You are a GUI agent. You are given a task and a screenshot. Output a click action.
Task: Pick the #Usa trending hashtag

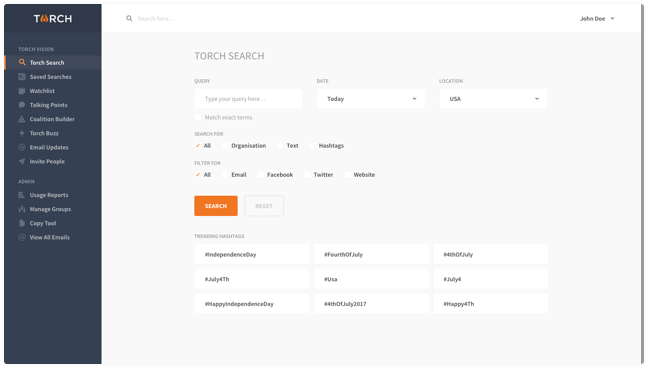(371, 279)
